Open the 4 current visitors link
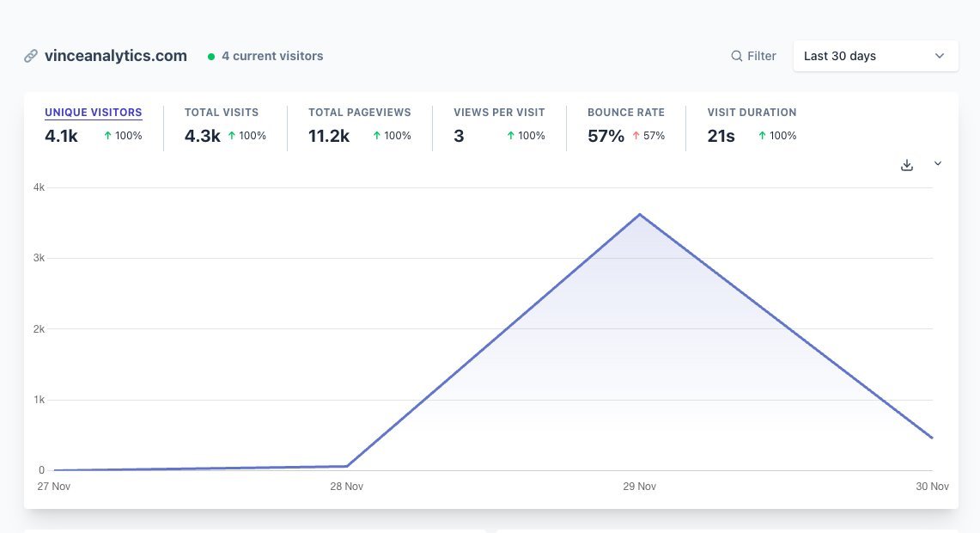Image resolution: width=980 pixels, height=533 pixels. click(272, 56)
